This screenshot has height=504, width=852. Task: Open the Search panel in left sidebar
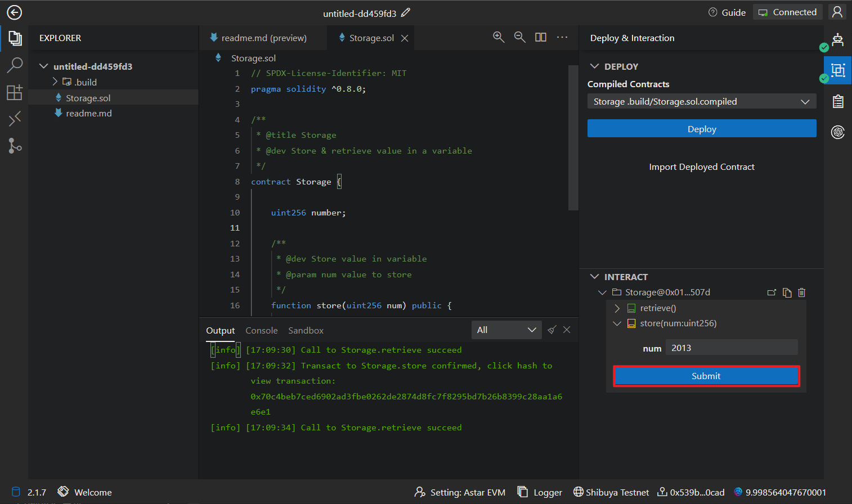click(15, 65)
